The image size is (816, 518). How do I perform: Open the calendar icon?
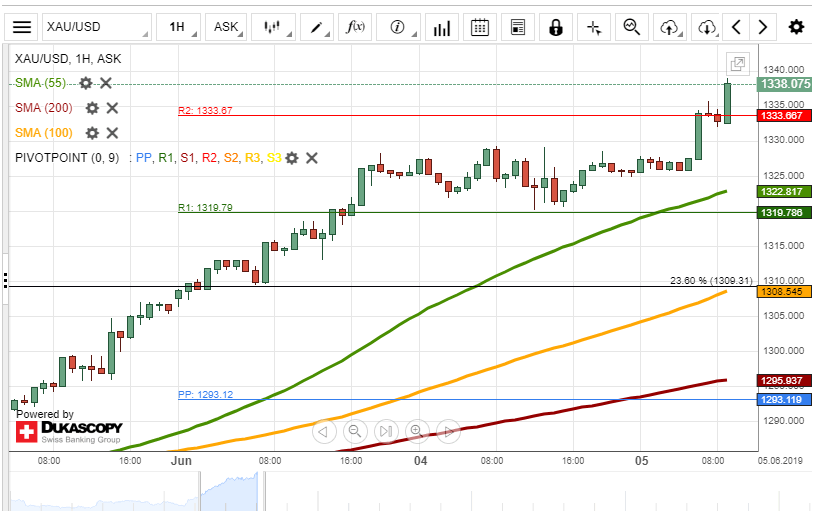(480, 27)
